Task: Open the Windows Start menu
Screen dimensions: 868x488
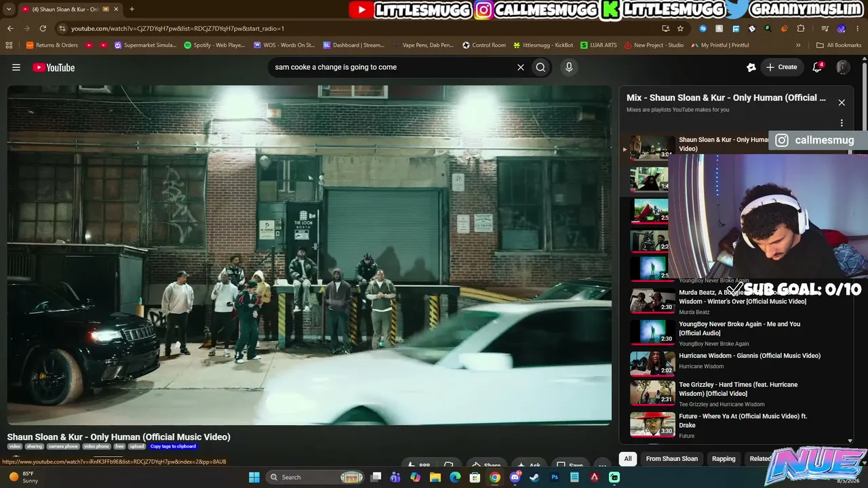Action: tap(254, 477)
